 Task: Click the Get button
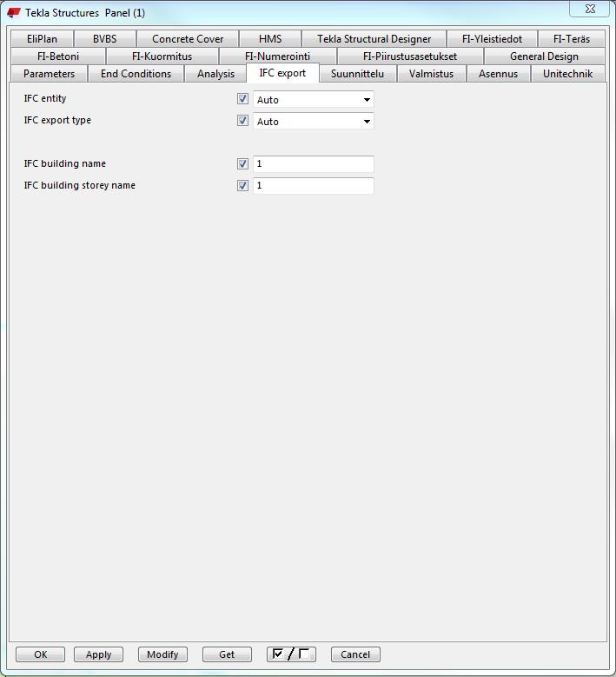pos(227,654)
